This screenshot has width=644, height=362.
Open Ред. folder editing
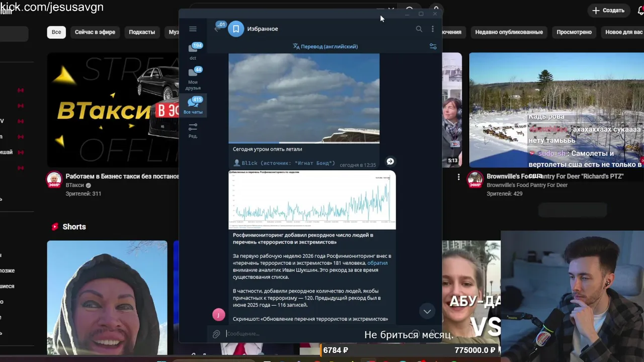point(193,130)
